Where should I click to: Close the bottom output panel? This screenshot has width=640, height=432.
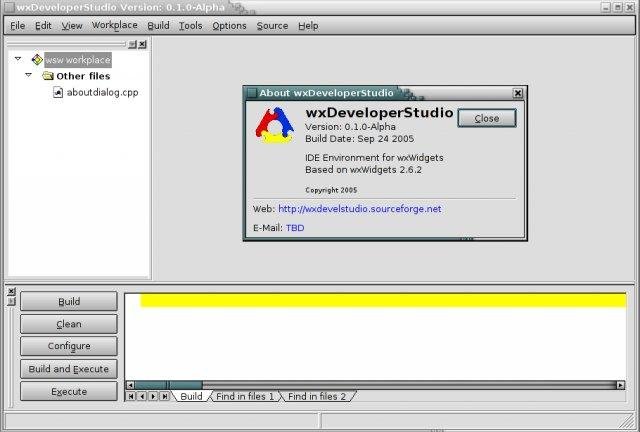11,292
